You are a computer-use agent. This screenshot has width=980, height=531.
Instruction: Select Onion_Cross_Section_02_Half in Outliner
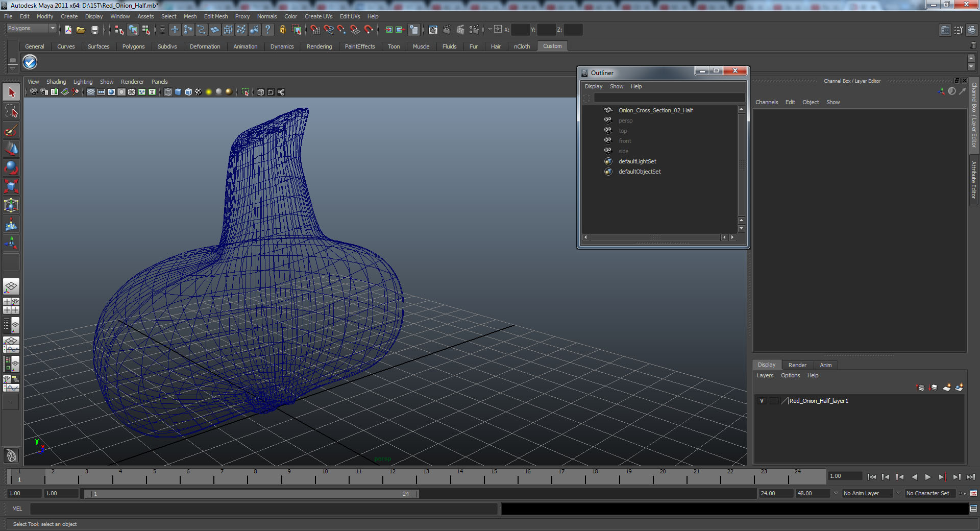coord(655,110)
